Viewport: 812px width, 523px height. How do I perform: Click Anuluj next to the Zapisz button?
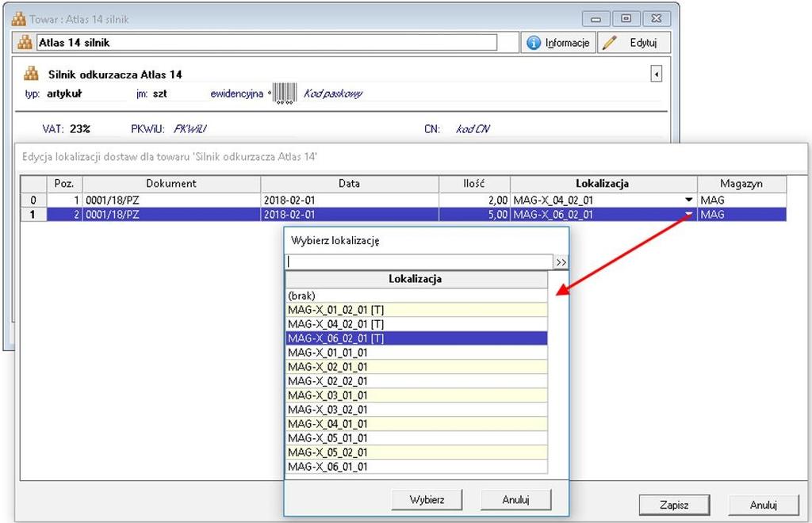(x=764, y=505)
